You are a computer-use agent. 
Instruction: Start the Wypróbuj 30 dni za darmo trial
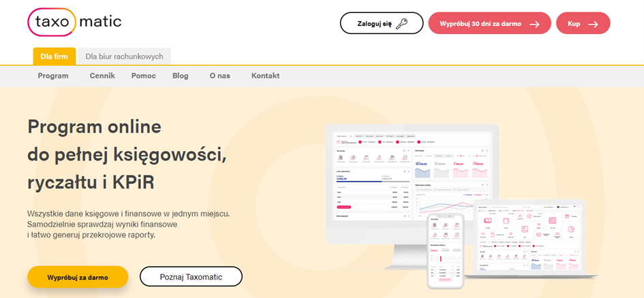(x=489, y=23)
